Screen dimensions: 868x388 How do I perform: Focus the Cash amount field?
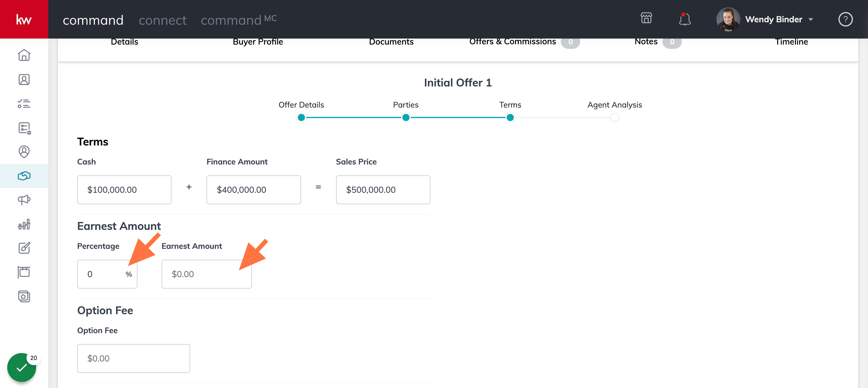pos(124,189)
